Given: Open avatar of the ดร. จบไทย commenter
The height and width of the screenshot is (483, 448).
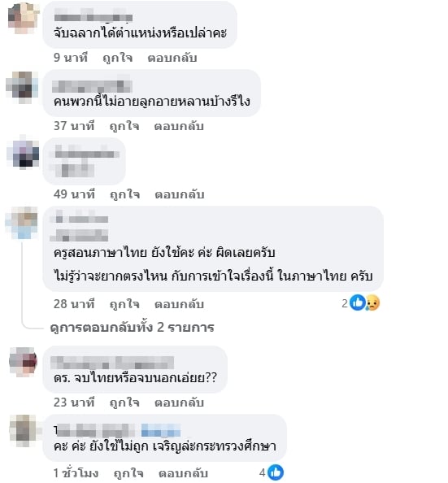Looking at the screenshot, I should [23, 362].
